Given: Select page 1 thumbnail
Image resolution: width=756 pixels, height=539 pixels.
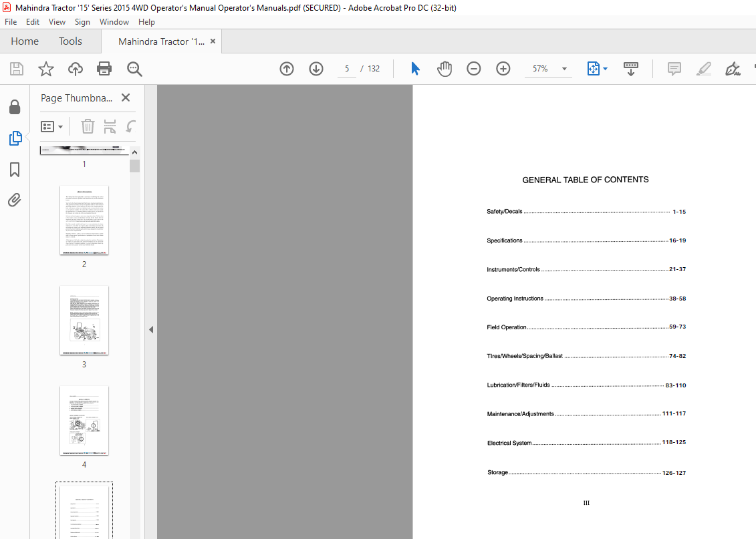Looking at the screenshot, I should 84,151.
